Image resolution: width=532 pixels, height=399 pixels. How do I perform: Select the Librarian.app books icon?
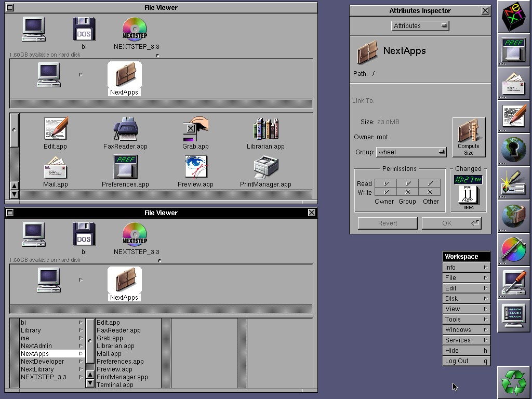[265, 129]
